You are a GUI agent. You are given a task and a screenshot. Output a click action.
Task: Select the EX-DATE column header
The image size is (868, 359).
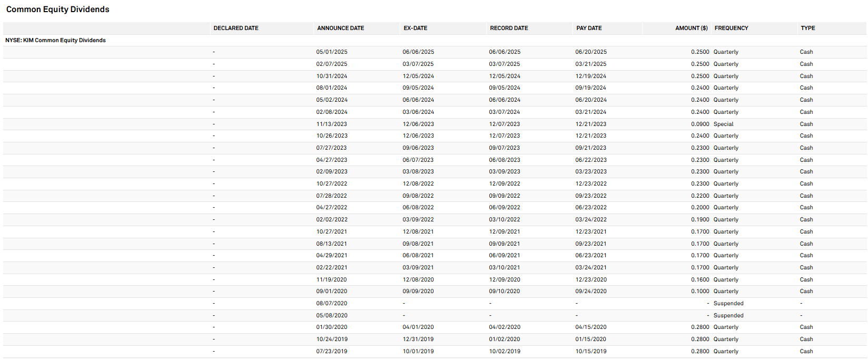[x=416, y=28]
